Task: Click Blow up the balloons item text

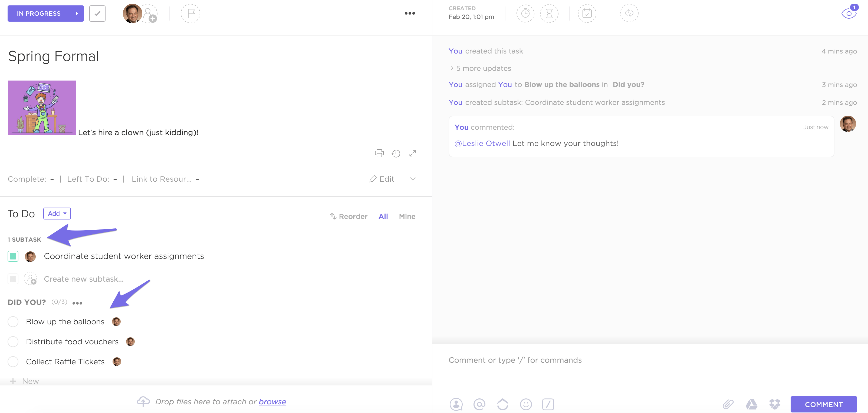Action: 65,322
